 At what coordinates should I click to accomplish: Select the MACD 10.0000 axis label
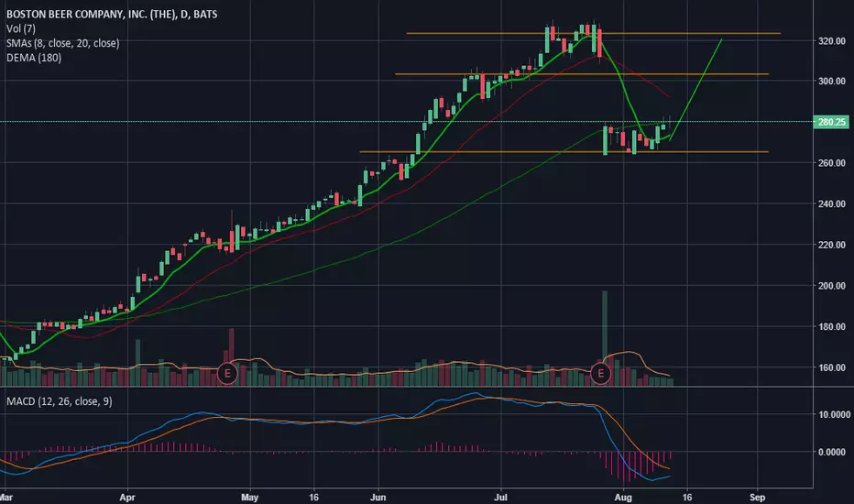pyautogui.click(x=834, y=414)
